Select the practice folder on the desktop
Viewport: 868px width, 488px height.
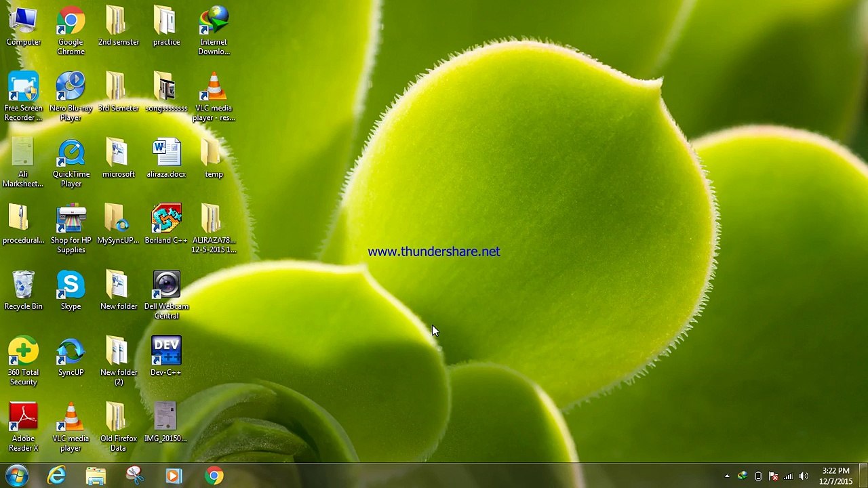click(x=166, y=27)
